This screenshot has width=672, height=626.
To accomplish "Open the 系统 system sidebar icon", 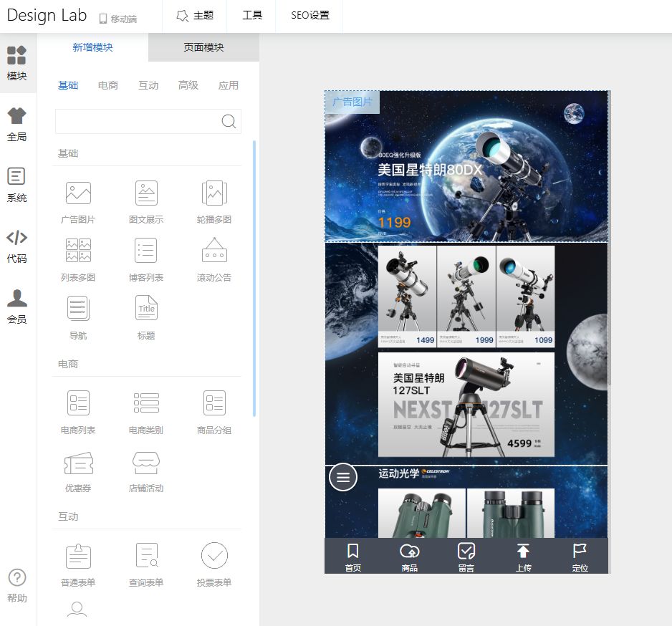I will pyautogui.click(x=16, y=185).
